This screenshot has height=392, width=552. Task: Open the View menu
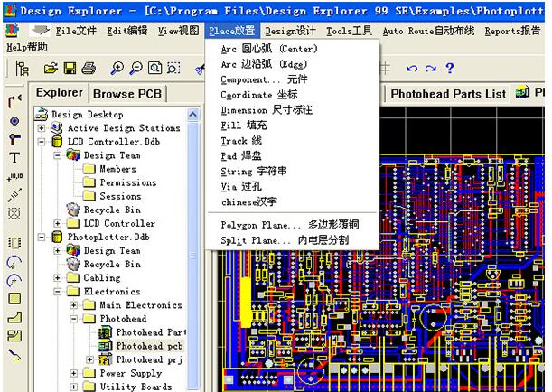[178, 31]
